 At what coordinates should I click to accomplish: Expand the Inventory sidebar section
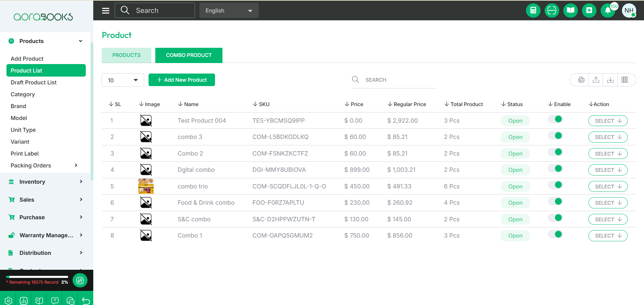click(45, 182)
